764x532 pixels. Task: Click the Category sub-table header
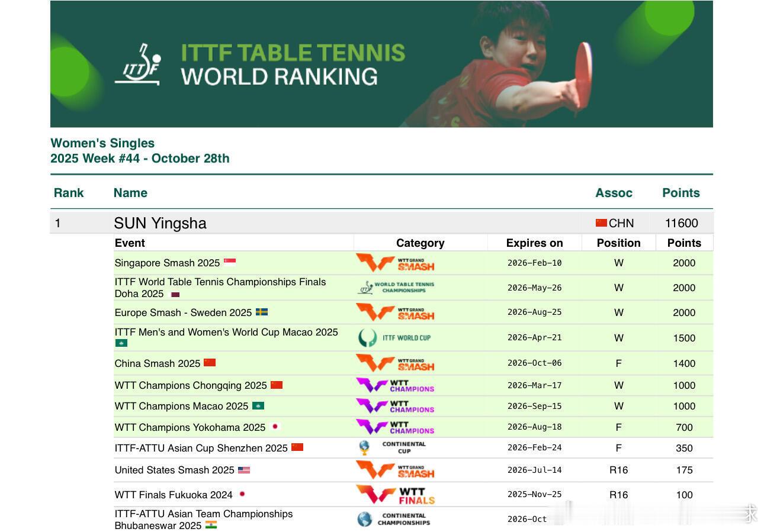420,243
